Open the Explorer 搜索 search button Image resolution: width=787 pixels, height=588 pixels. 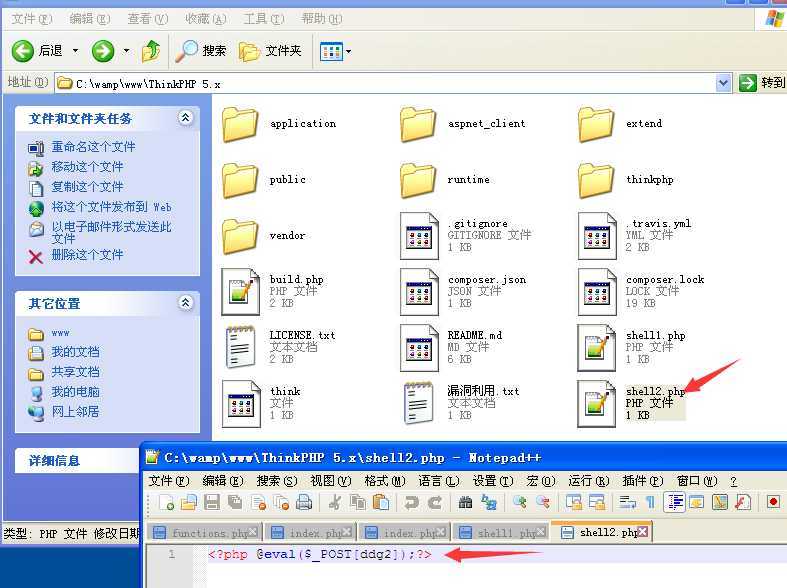click(x=201, y=51)
